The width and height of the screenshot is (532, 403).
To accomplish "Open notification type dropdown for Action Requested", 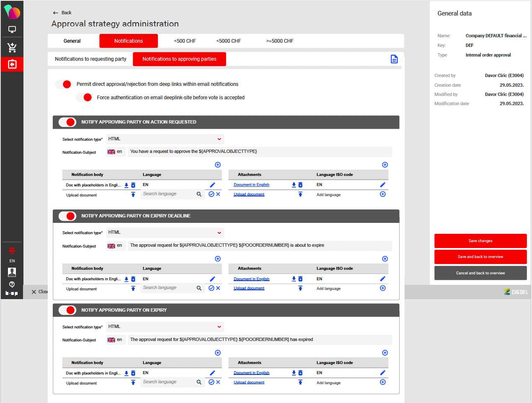I will pos(165,139).
